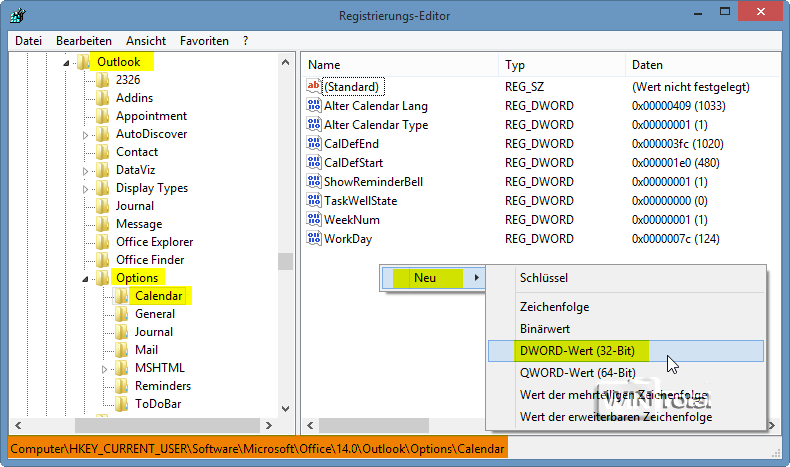790x467 pixels.
Task: Collapse the Outlook tree node
Action: [x=66, y=63]
